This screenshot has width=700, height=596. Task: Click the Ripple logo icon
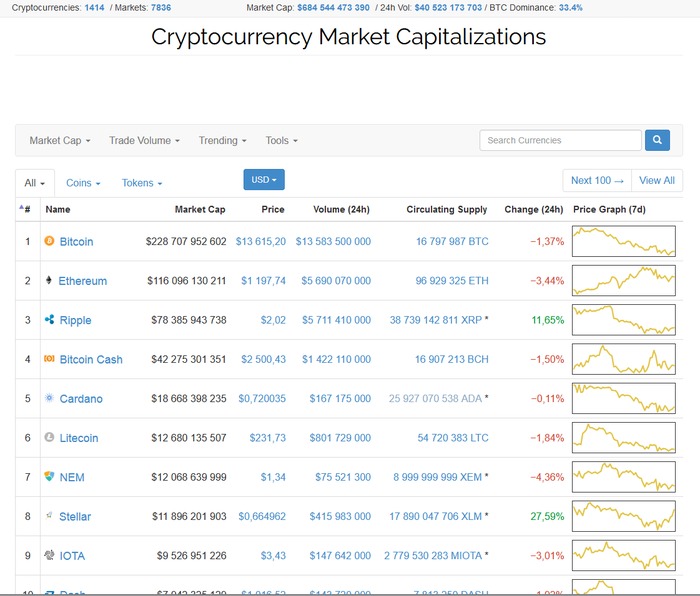pyautogui.click(x=49, y=319)
